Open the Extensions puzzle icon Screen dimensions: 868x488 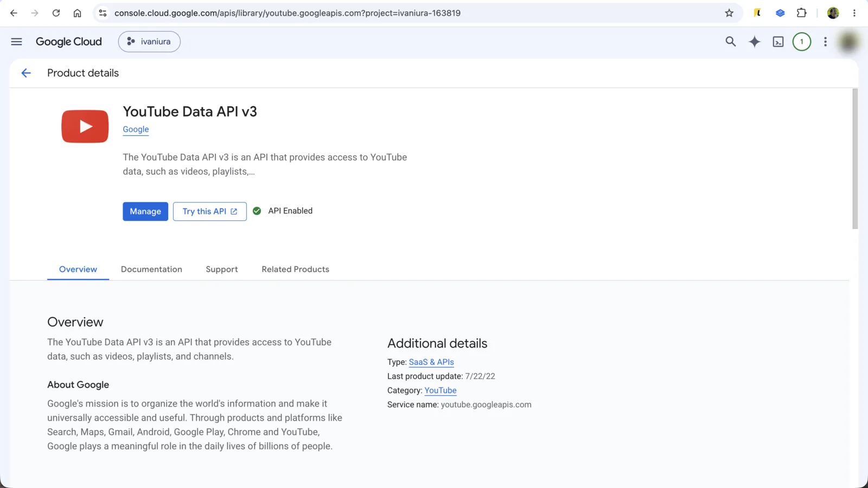(x=801, y=13)
